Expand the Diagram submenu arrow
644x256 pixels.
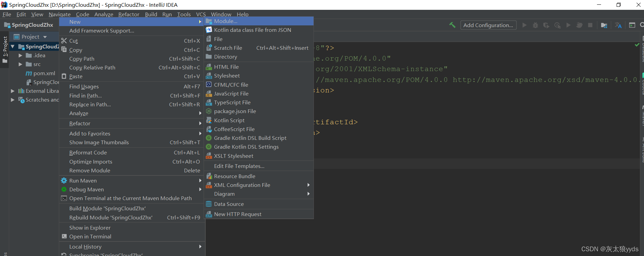[x=308, y=194]
